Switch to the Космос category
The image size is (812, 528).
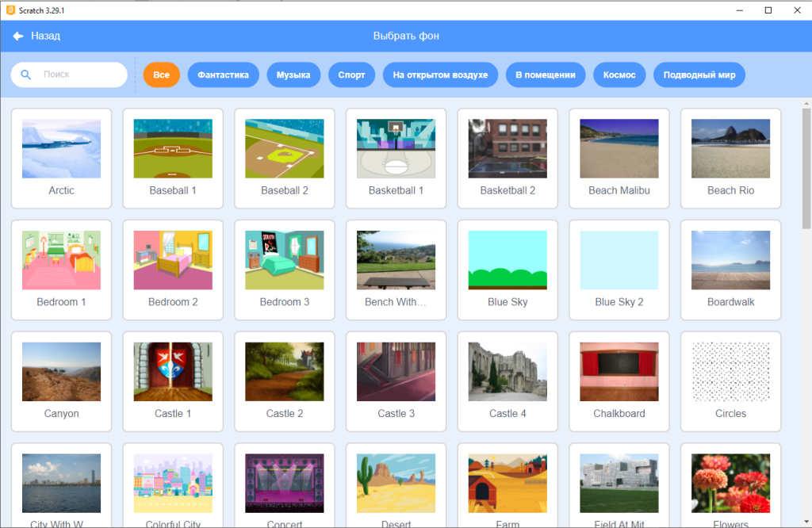619,74
